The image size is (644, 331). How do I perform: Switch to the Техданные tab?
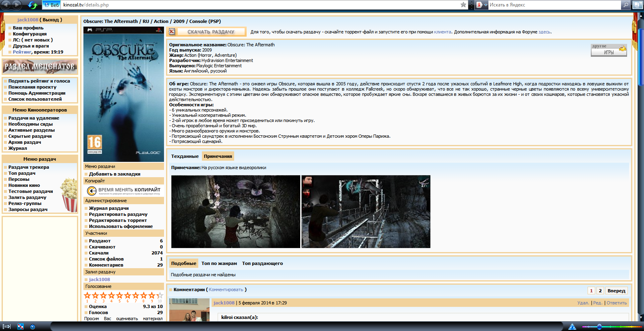point(185,156)
